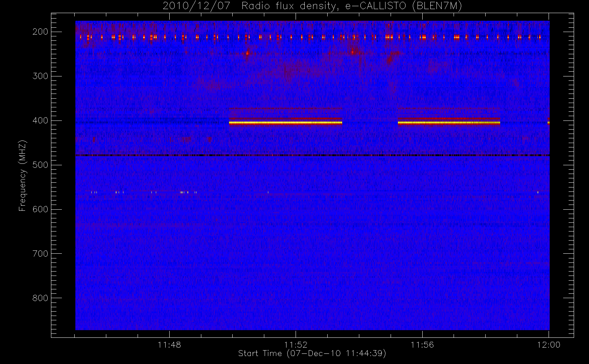589x364 pixels.
Task: Select the 600 frequency tick label
Action: coord(40,209)
